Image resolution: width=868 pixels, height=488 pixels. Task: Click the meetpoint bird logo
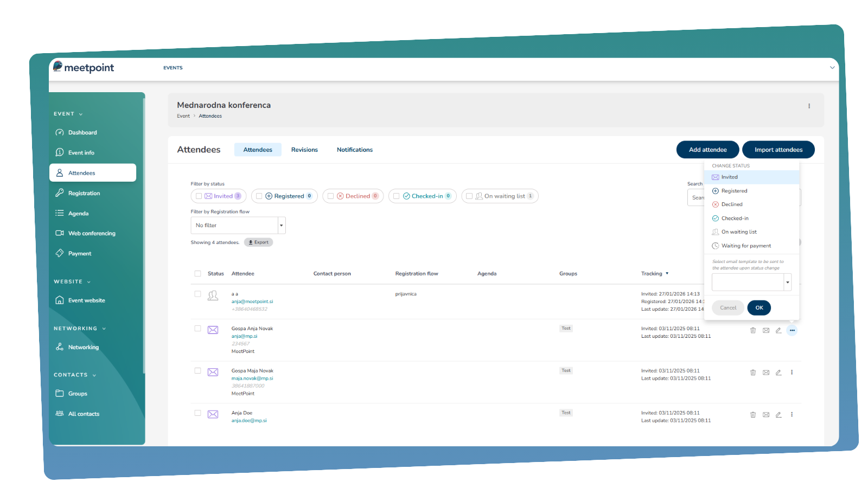point(58,66)
